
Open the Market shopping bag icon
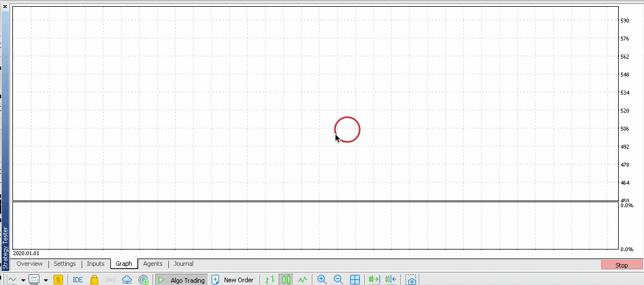point(94,280)
